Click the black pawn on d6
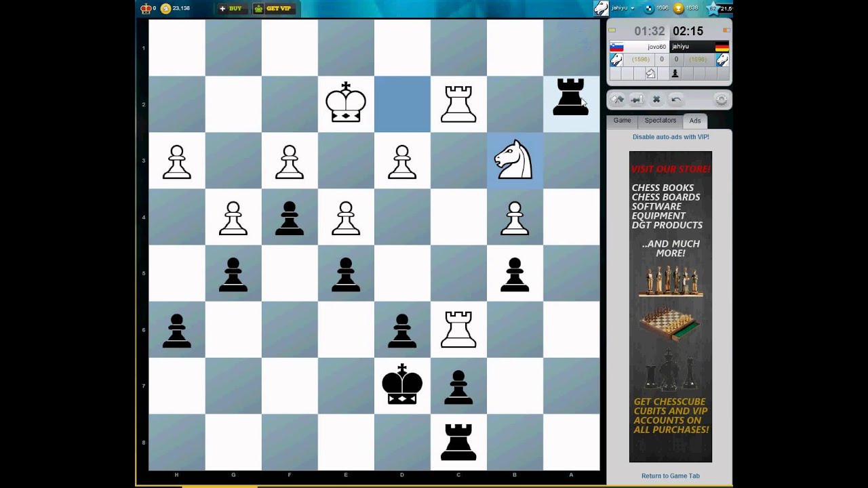The image size is (868, 488). click(402, 331)
